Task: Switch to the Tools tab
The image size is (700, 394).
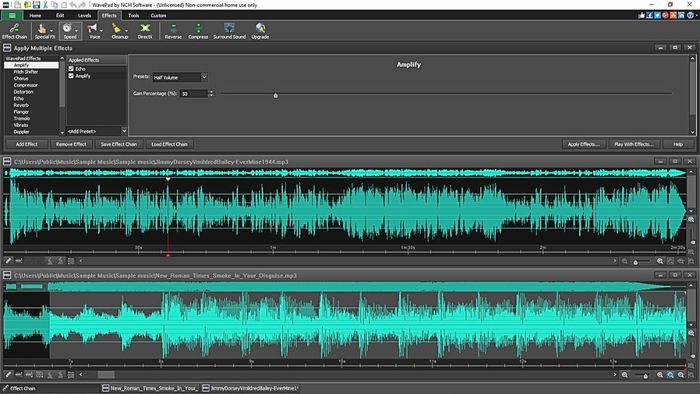Action: 133,15
